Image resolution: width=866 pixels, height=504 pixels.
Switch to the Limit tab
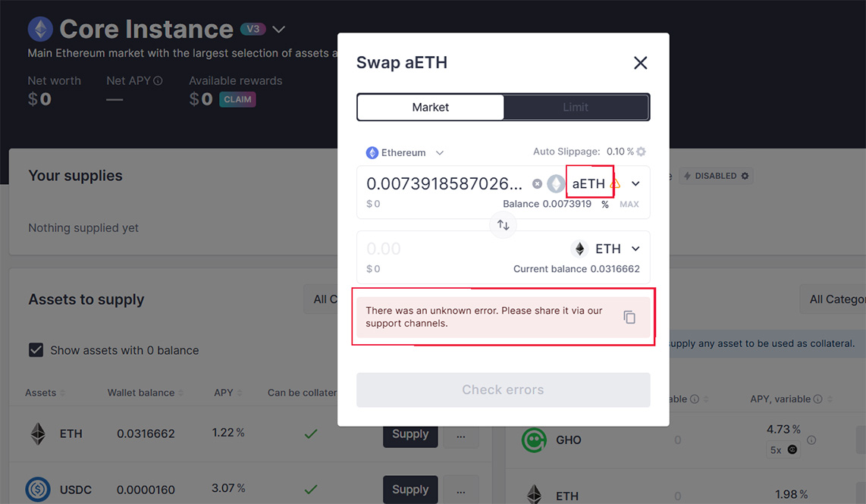click(576, 108)
